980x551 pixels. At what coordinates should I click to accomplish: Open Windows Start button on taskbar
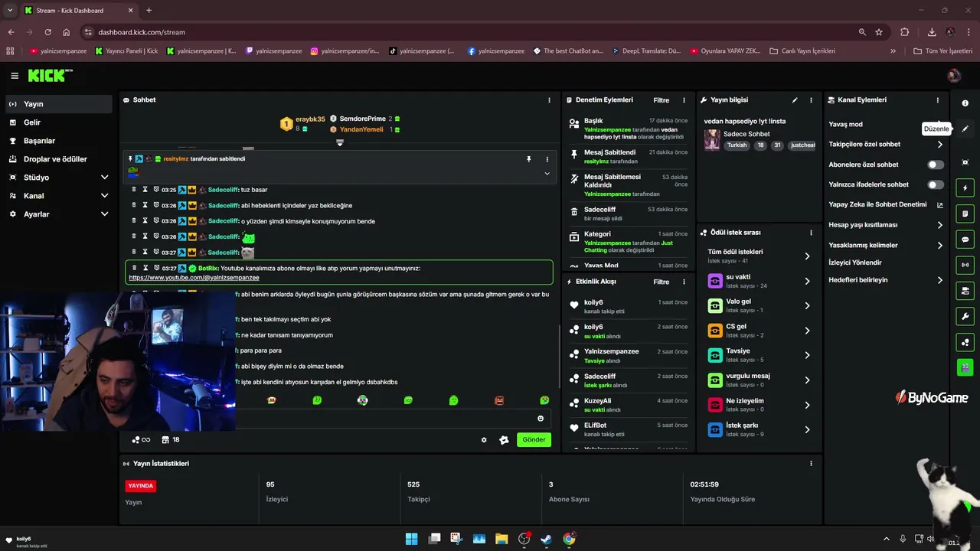click(x=411, y=539)
